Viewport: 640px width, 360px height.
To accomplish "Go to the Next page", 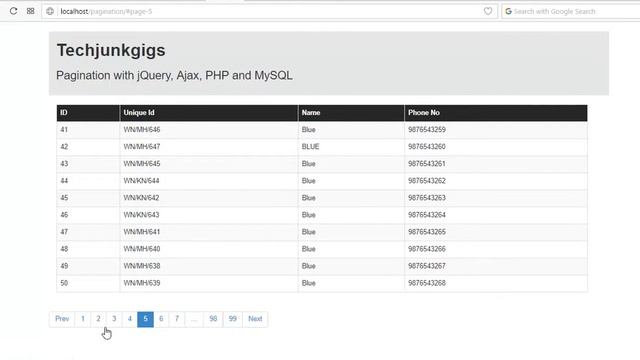I will [x=255, y=319].
